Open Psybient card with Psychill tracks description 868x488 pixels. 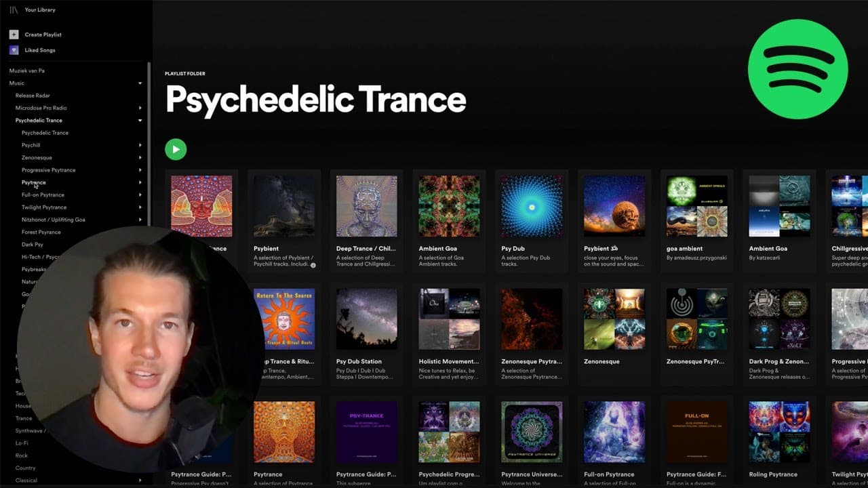tap(284, 221)
